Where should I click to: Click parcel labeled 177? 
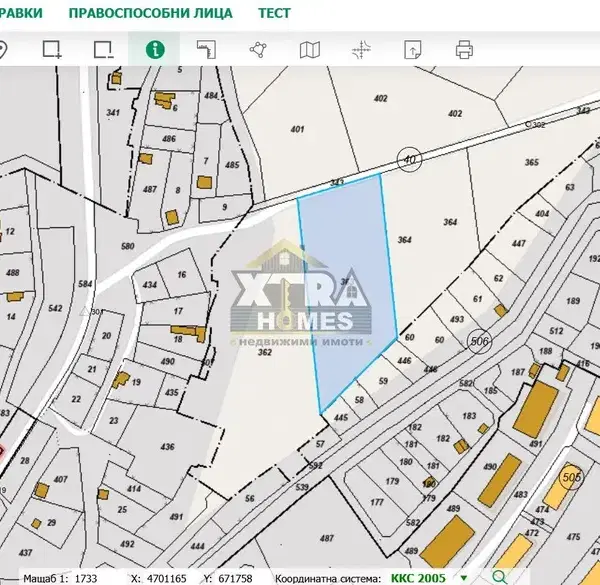click(x=377, y=502)
